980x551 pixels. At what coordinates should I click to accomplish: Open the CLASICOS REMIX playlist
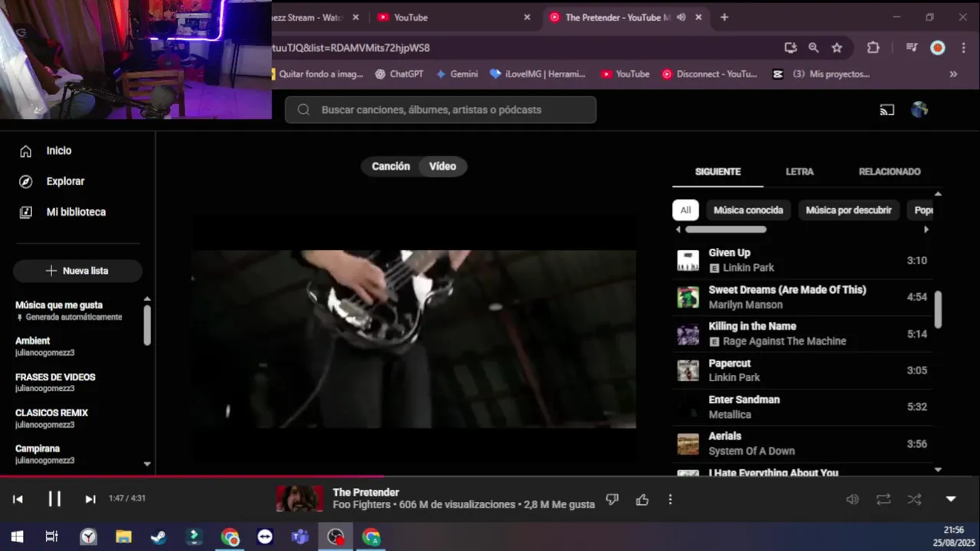51,418
